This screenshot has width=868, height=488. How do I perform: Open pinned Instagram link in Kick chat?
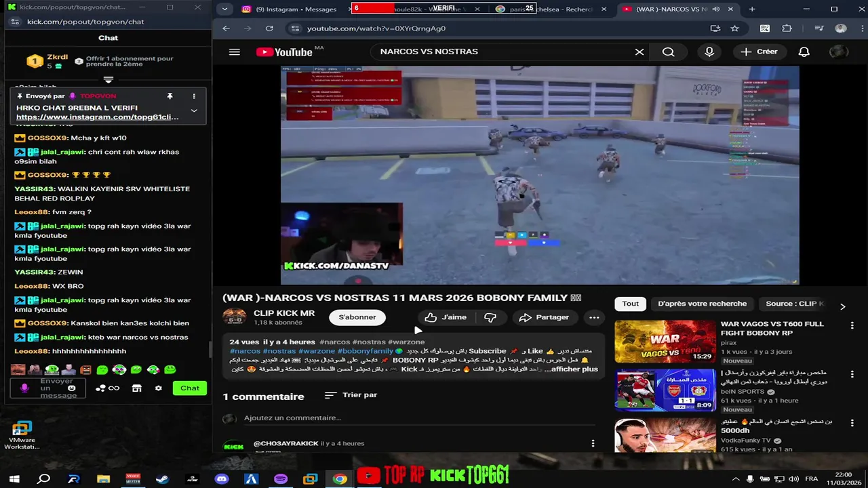click(x=98, y=117)
